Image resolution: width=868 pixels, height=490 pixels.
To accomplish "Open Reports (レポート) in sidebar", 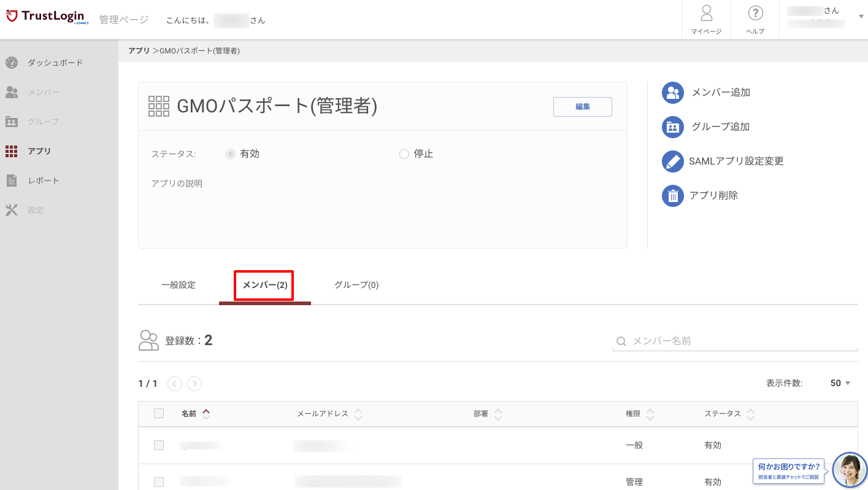I will (43, 181).
